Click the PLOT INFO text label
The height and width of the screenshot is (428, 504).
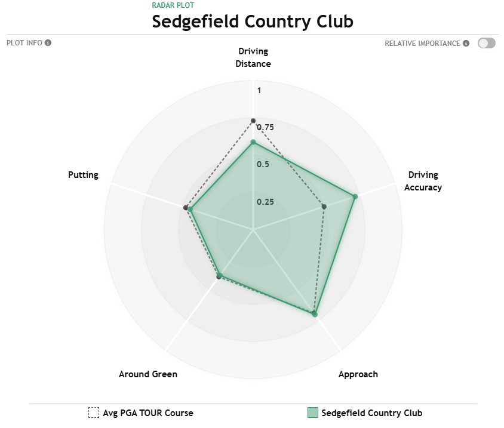pyautogui.click(x=24, y=43)
